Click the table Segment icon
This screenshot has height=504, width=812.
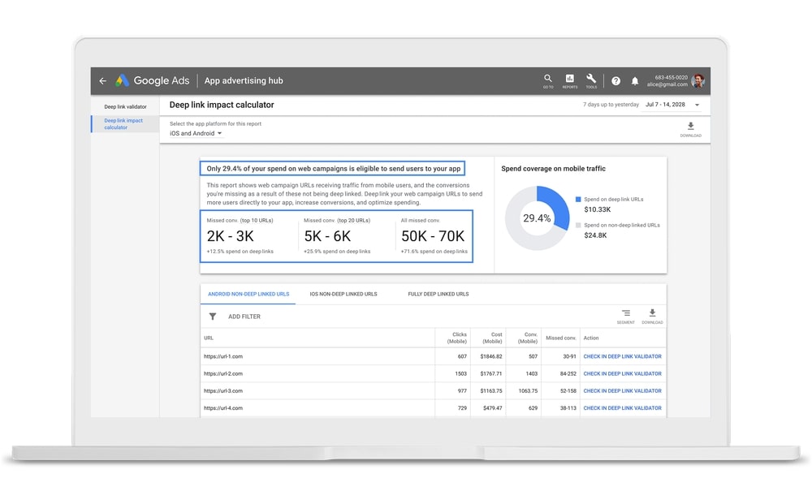pyautogui.click(x=625, y=314)
